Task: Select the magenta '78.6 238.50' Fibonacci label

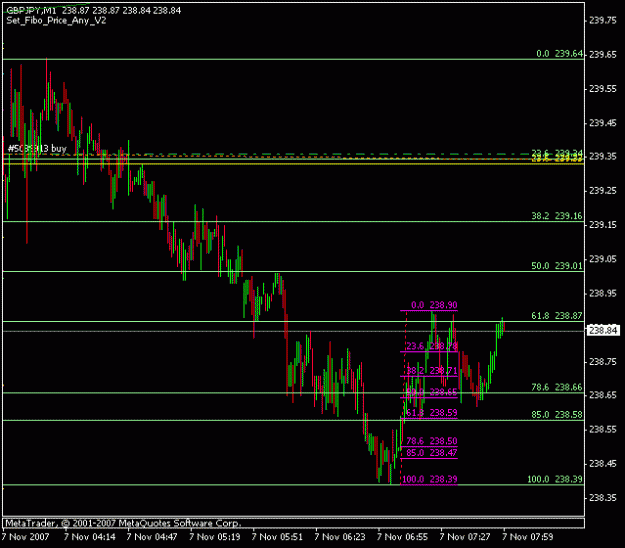Action: (432, 441)
